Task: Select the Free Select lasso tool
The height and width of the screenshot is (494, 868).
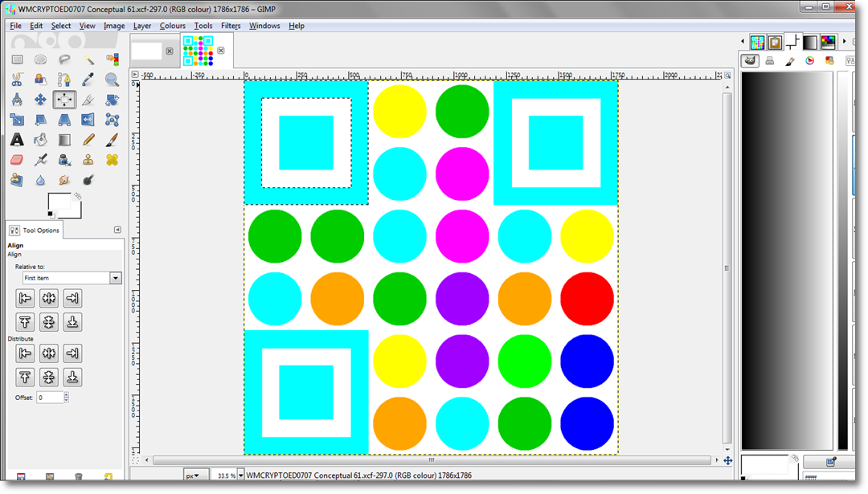Action: point(64,59)
